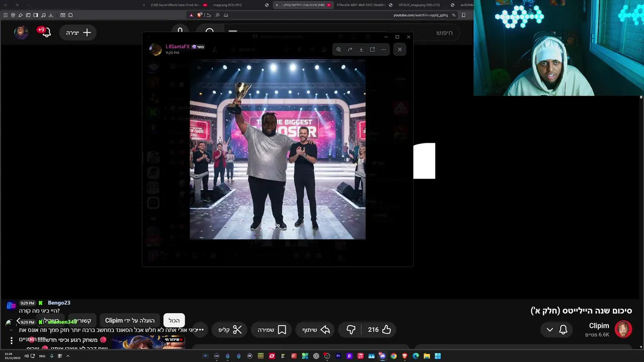Select the קשורים filter chip
The height and width of the screenshot is (362, 644).
83,320
